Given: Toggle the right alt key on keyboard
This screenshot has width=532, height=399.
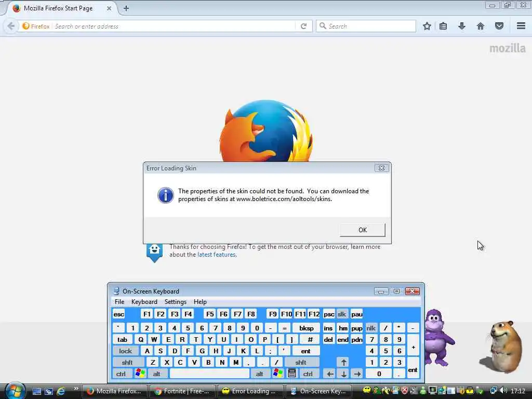Looking at the screenshot, I should pyautogui.click(x=260, y=374).
